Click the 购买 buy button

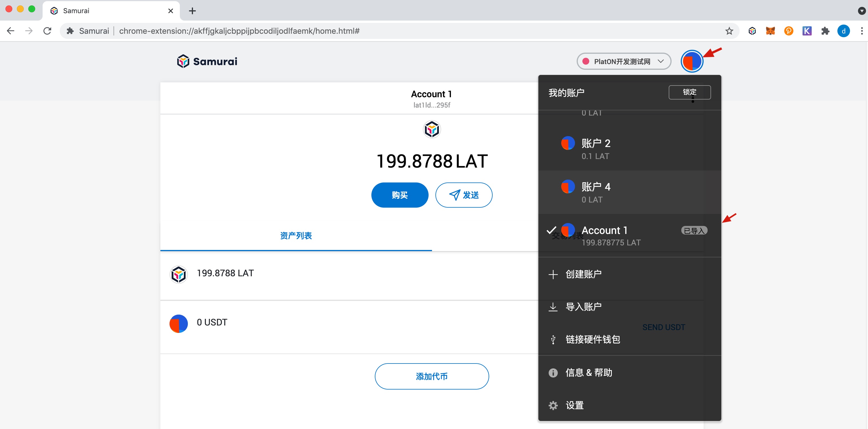[x=400, y=195]
